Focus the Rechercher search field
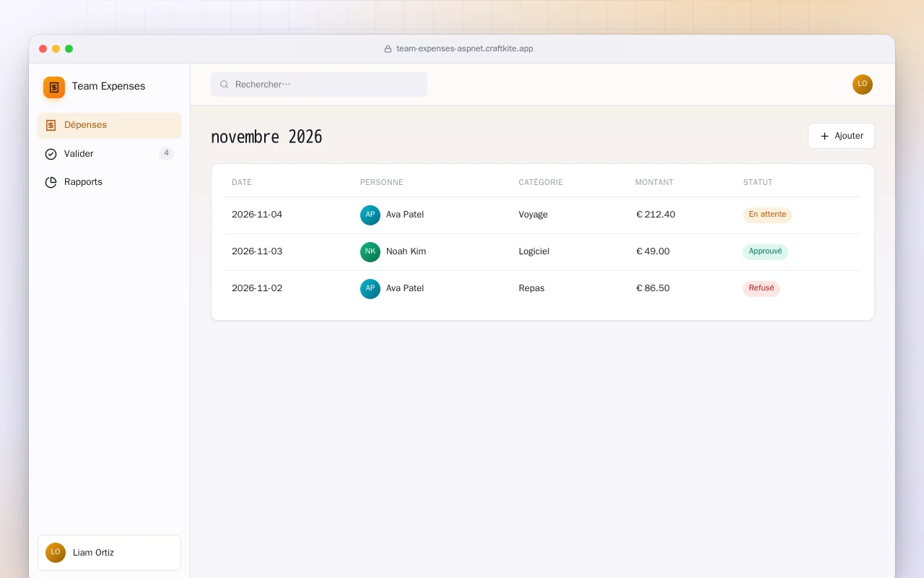This screenshot has width=924, height=578. click(x=319, y=85)
